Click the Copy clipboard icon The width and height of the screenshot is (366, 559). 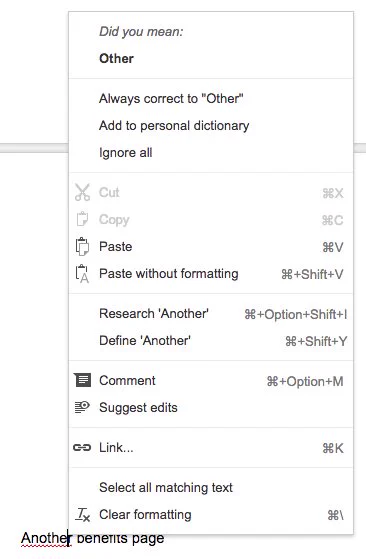tap(82, 219)
